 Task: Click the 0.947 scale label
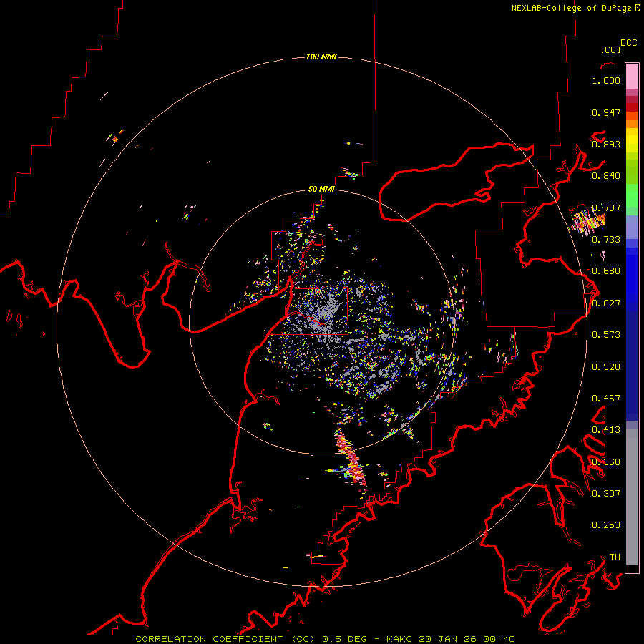606,112
